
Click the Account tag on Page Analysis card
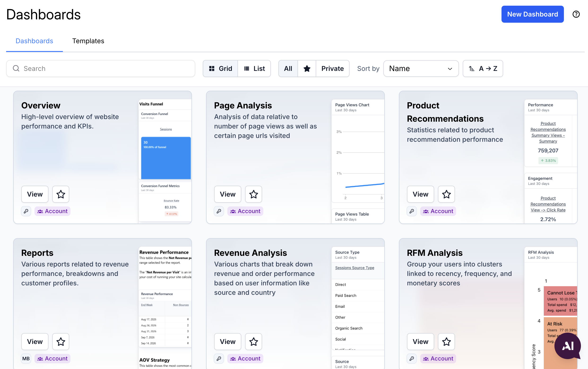pyautogui.click(x=245, y=211)
